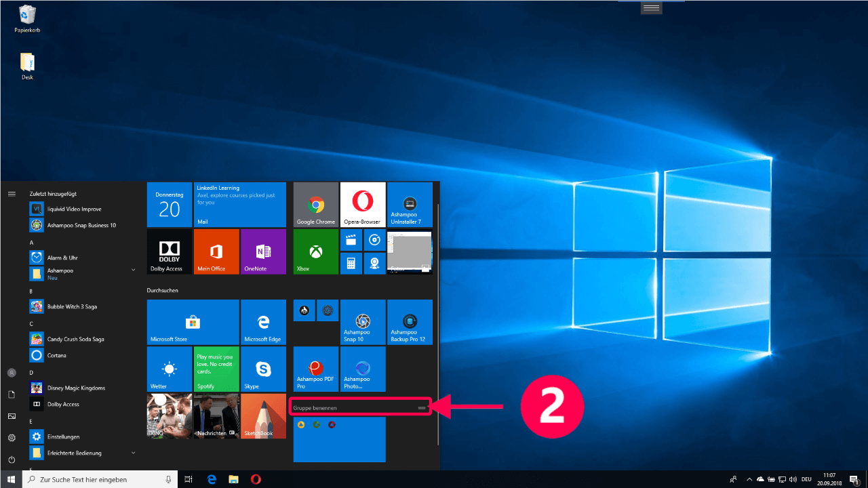Open the Wetter tile

tap(170, 369)
